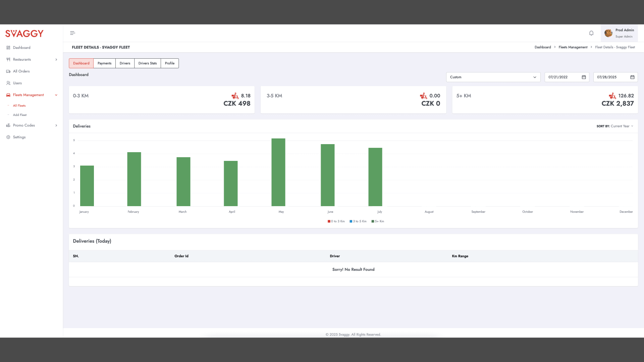Select the Users icon in the sidebar
Viewport: 644px width, 362px height.
point(8,83)
